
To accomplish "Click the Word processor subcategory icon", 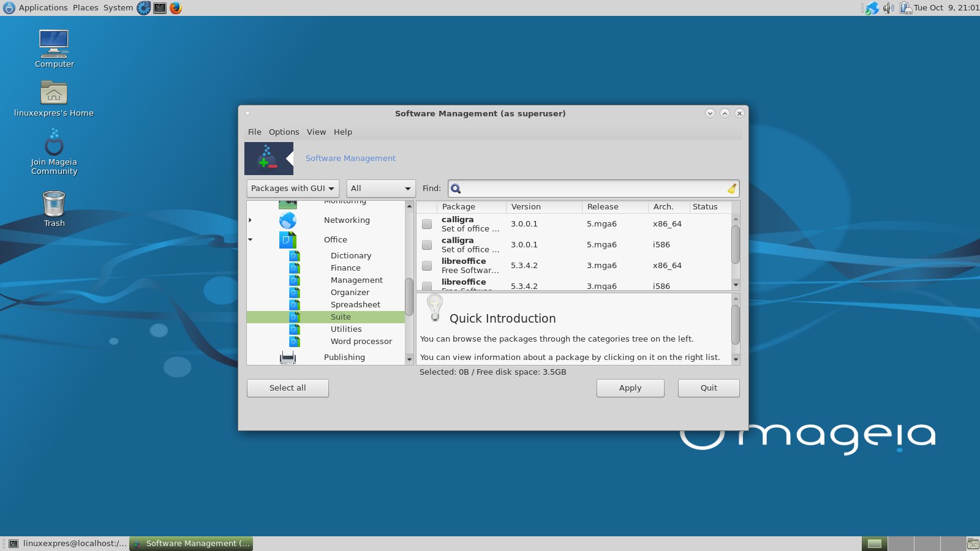I will click(295, 342).
